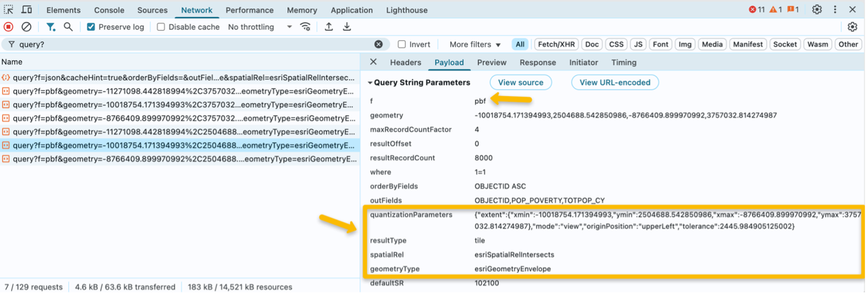This screenshot has height=295, width=868.
Task: Toggle the device toolbar icon
Action: pos(26,10)
